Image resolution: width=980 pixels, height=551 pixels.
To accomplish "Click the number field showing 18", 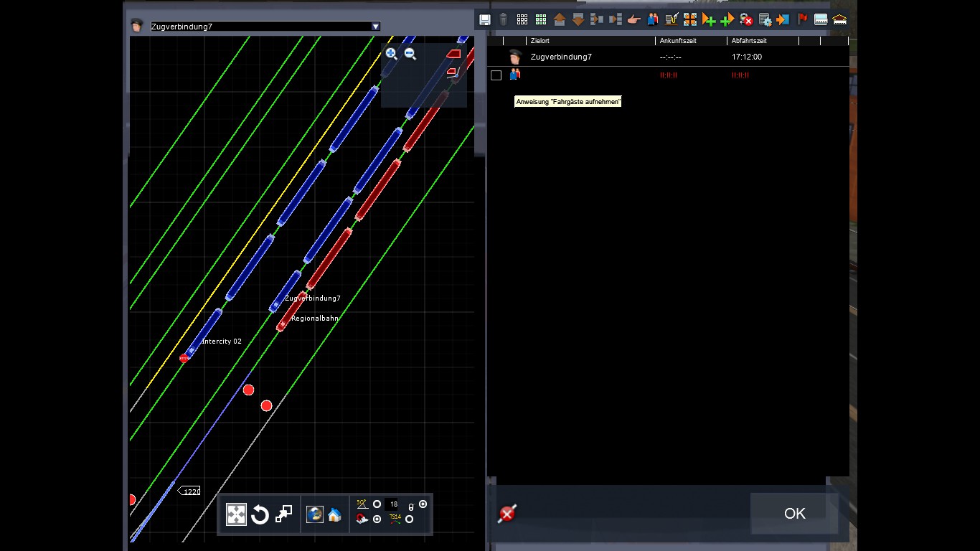I will point(392,504).
